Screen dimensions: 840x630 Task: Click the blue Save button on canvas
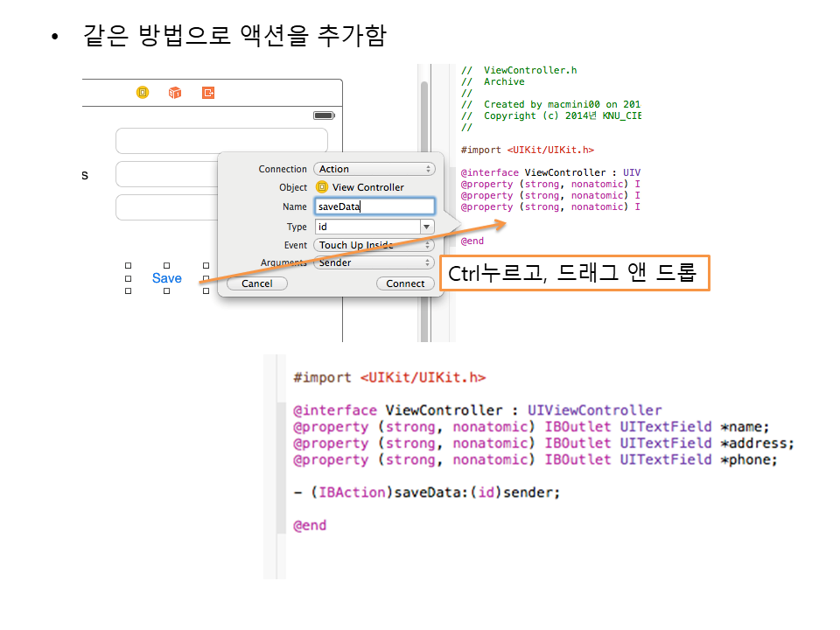click(166, 278)
